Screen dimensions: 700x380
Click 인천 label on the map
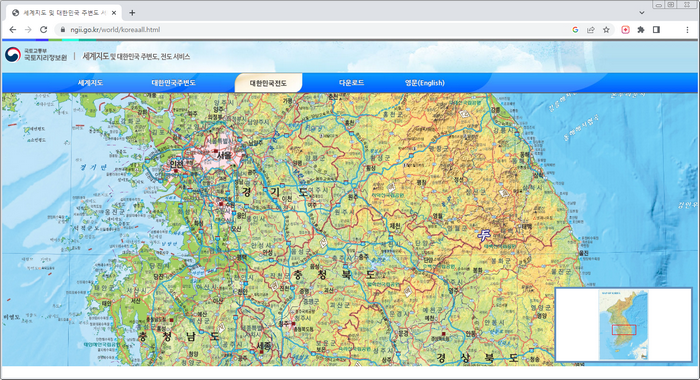(x=177, y=165)
